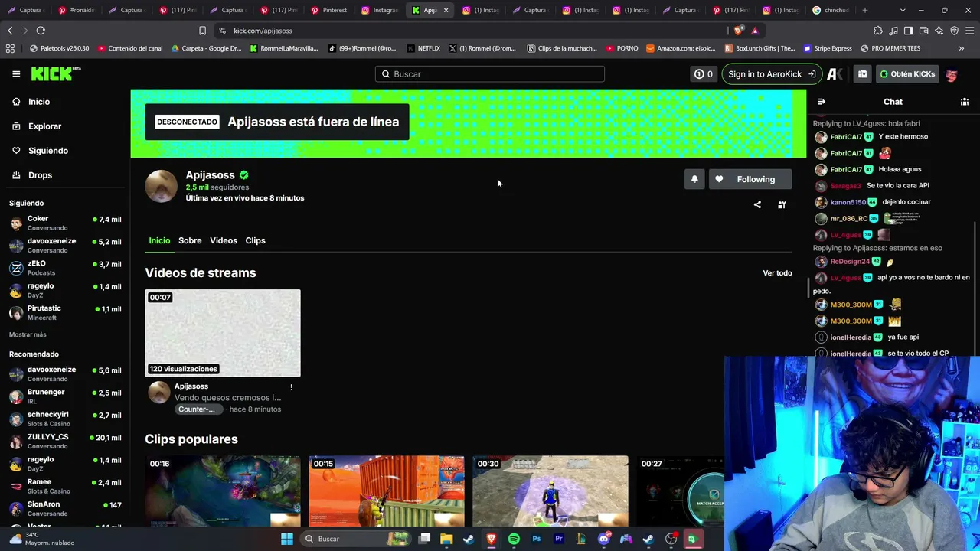Screen dimensions: 980x551
Task: Click the Sign in to AeroKick button
Action: 772,74
